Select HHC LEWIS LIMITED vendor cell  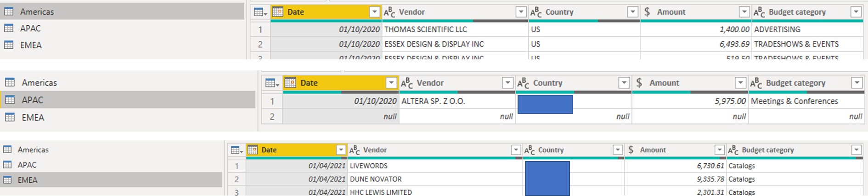coord(435,192)
